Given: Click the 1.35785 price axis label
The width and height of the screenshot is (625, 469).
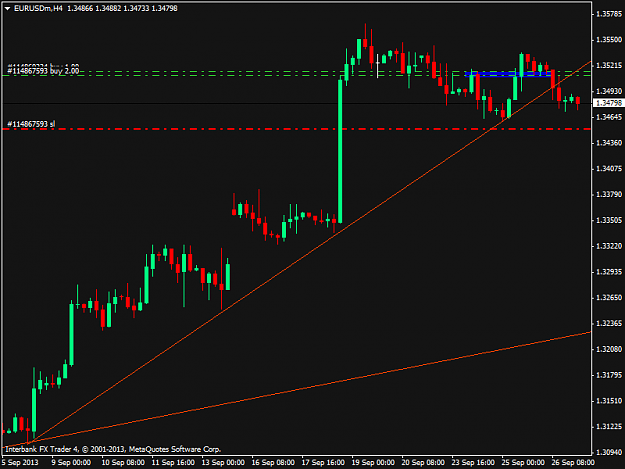Looking at the screenshot, I should tap(609, 14).
